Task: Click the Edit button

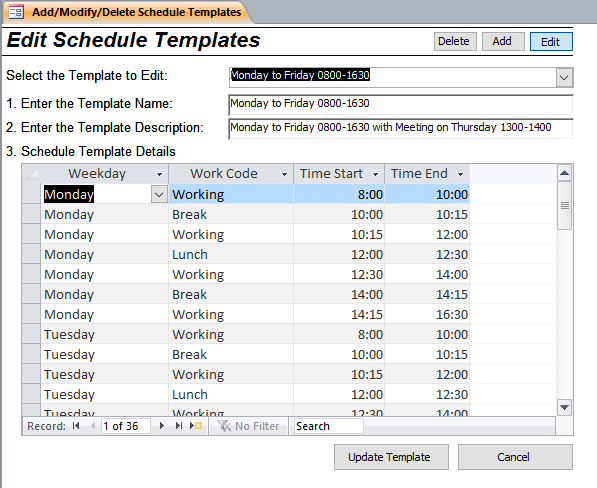Action: (551, 41)
